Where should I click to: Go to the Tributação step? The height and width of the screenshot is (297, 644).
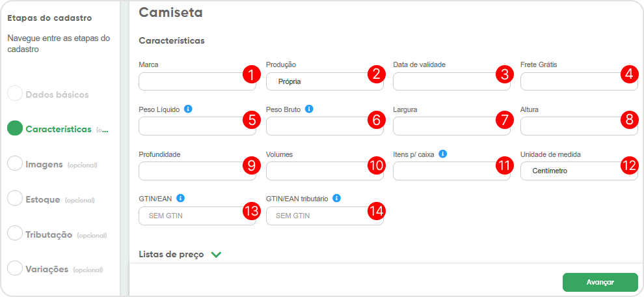[x=48, y=234]
